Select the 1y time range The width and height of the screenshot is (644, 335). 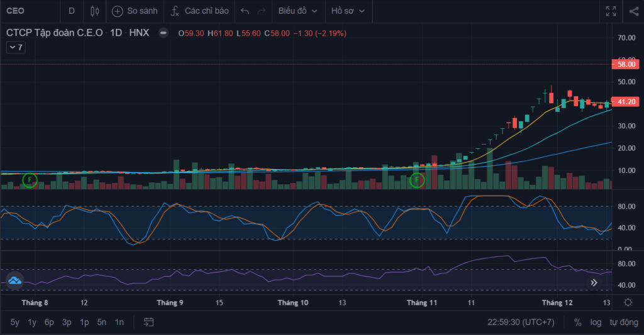click(x=32, y=322)
